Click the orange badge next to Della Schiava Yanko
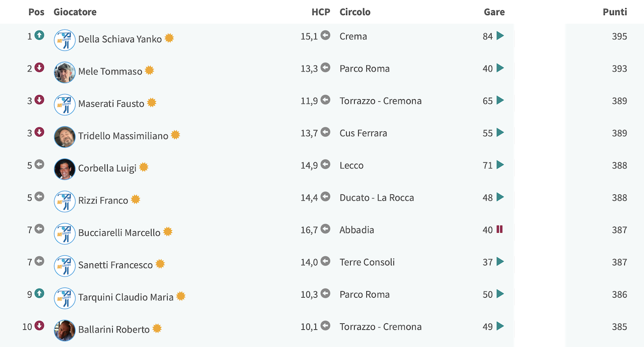Viewport: 644px width, 347px height. [x=169, y=38]
